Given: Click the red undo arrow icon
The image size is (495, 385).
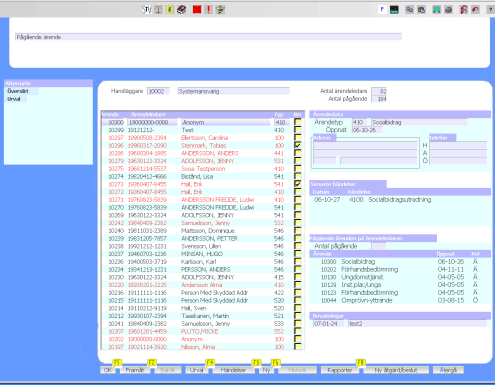Looking at the screenshot, I should click(475, 10).
